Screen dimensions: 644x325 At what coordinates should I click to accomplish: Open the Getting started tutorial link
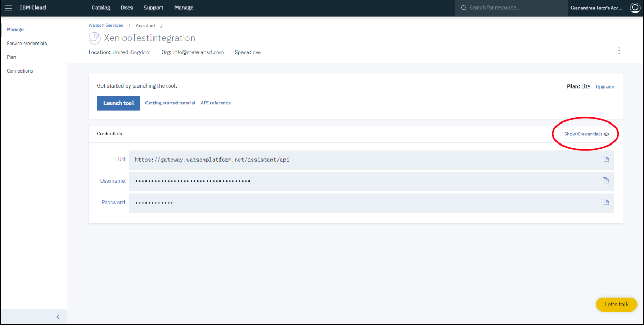click(170, 103)
